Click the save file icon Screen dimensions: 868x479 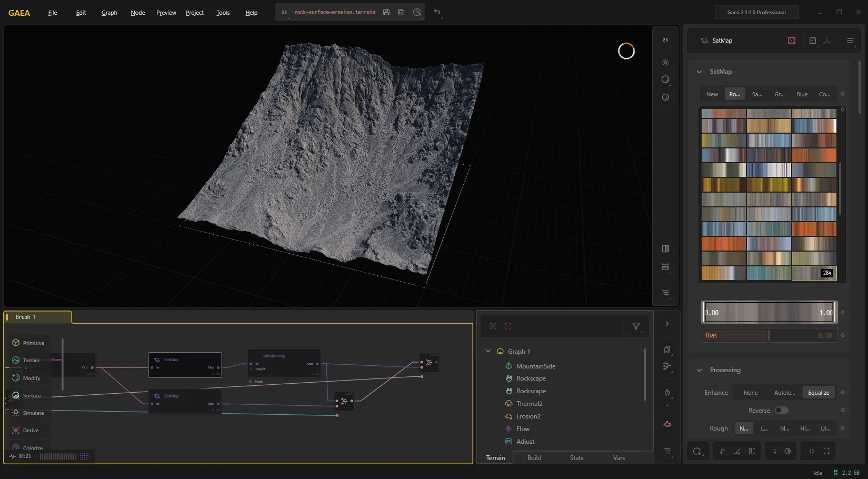pyautogui.click(x=386, y=12)
